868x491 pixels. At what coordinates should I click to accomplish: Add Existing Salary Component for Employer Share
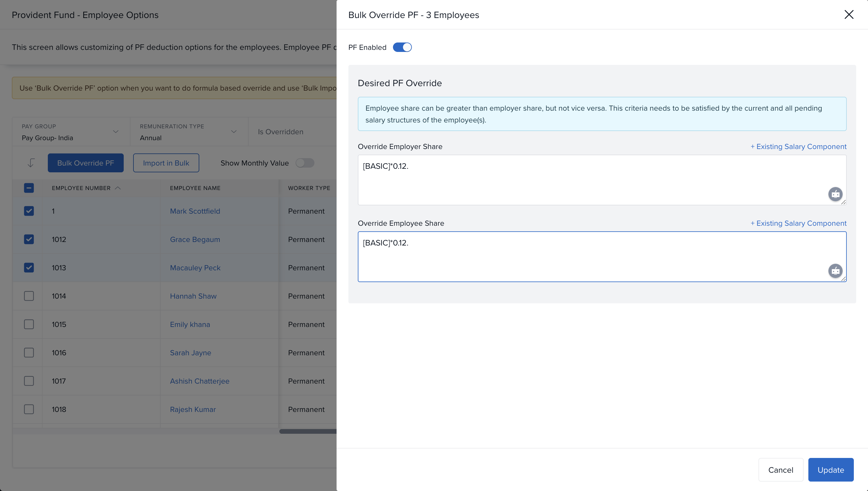tap(798, 147)
